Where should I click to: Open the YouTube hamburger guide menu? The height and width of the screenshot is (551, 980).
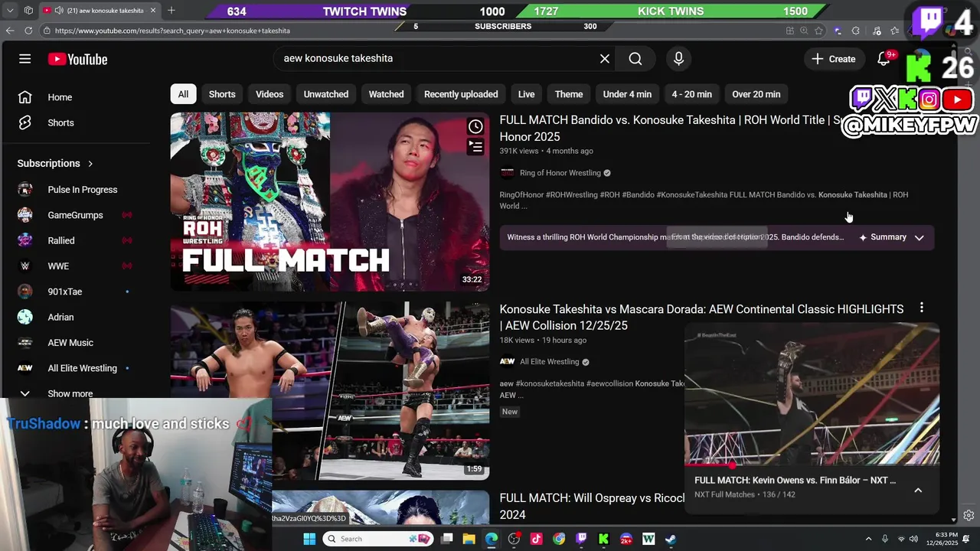[25, 59]
